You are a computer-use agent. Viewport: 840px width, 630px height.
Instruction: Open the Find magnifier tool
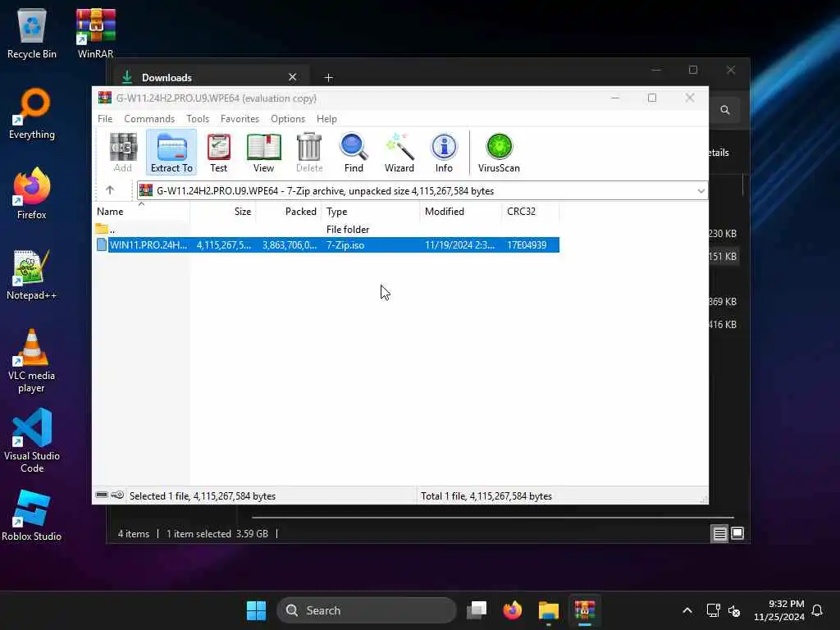click(x=354, y=153)
